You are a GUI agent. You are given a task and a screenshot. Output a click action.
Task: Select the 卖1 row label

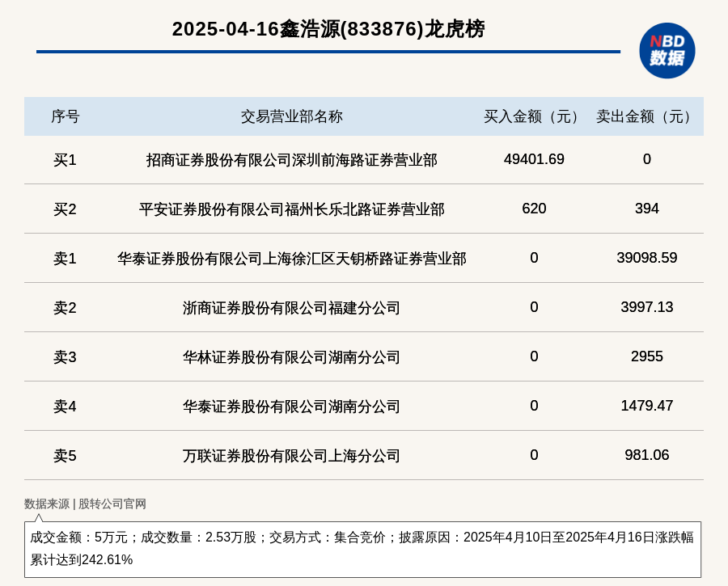(65, 259)
